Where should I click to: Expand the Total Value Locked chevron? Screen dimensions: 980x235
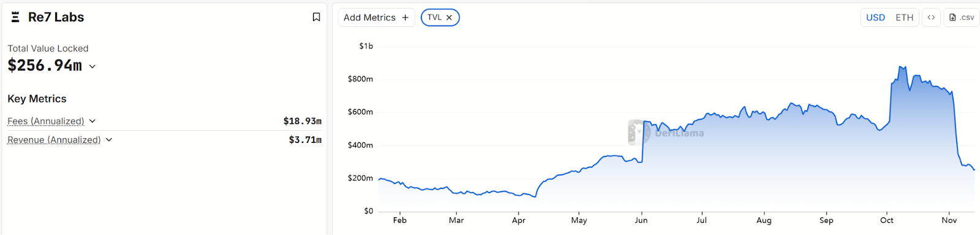[92, 66]
